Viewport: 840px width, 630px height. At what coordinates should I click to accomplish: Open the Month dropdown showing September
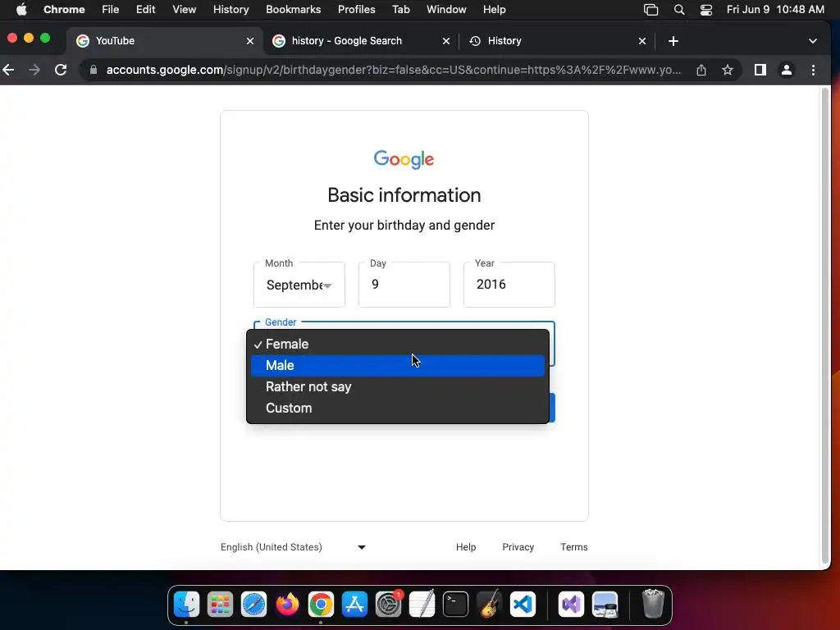coord(299,285)
